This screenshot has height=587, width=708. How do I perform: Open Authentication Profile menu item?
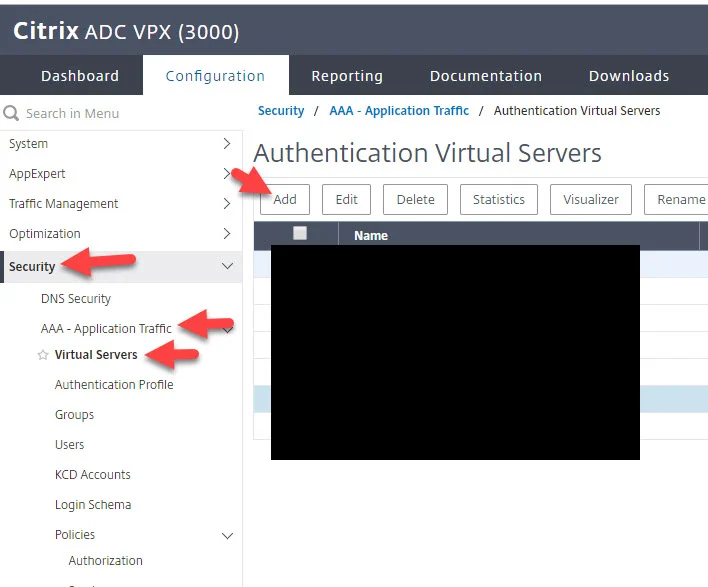(x=114, y=384)
